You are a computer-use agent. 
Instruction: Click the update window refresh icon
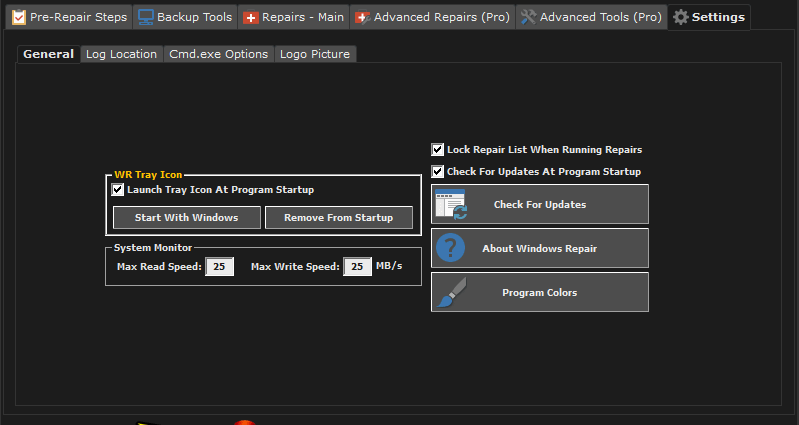click(x=450, y=204)
